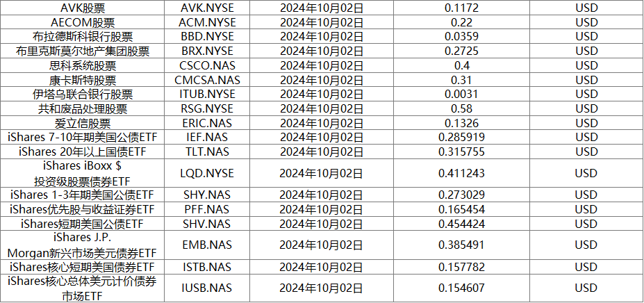Click ticker SHV.NAS
Screen dimensions: 644x303
[x=207, y=224]
